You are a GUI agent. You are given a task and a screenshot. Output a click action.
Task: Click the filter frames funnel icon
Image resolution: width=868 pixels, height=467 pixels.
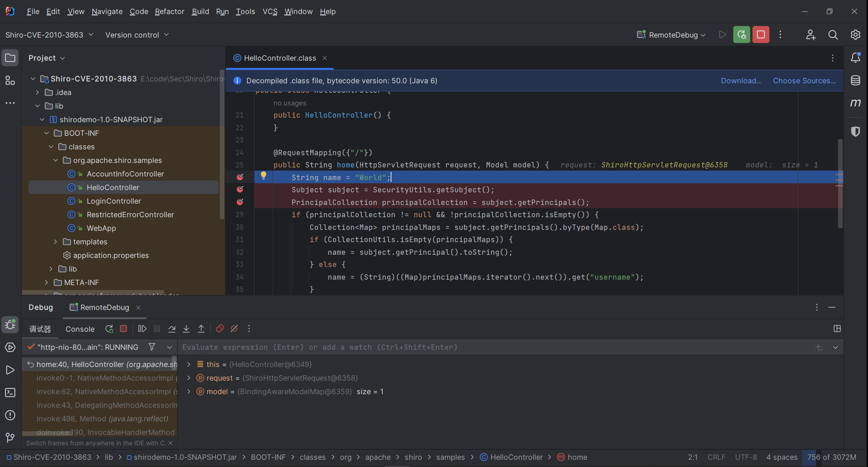tap(152, 347)
